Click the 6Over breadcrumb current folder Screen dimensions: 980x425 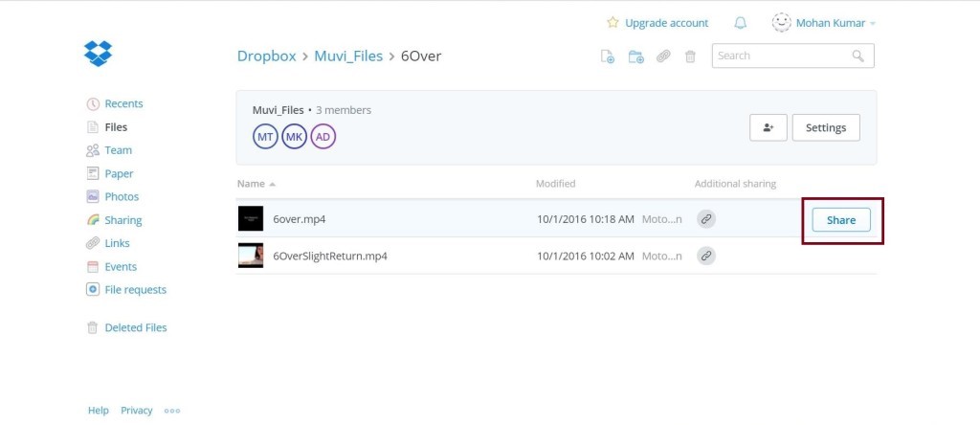coord(421,56)
